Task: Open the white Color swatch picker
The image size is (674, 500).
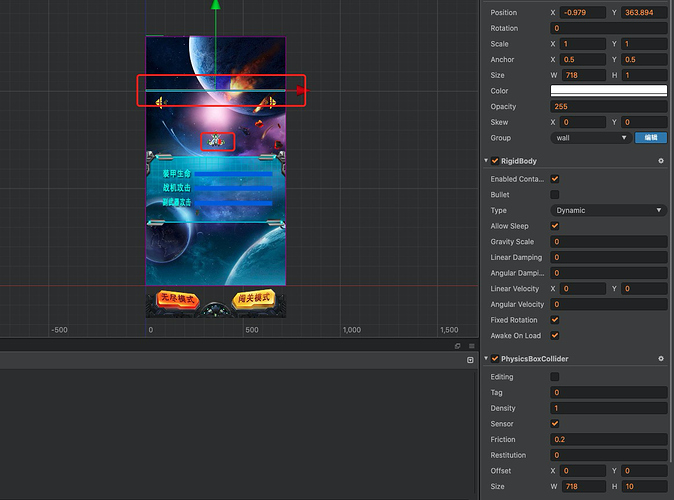Action: [x=609, y=91]
